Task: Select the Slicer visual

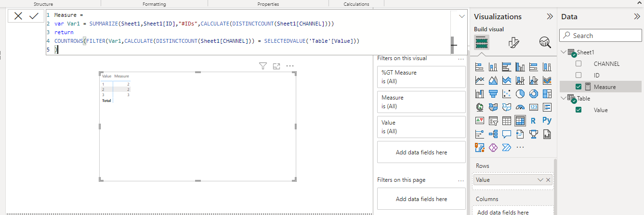Action: [x=493, y=121]
